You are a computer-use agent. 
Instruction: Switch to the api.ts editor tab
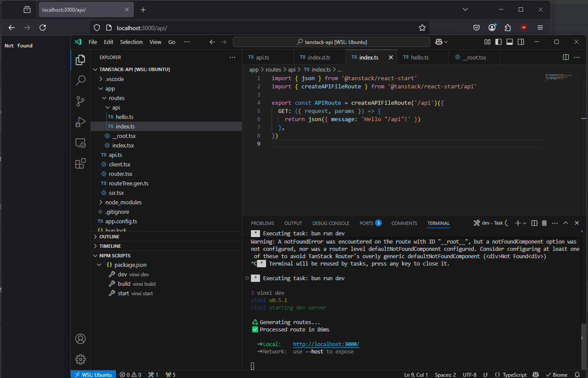[x=268, y=57]
